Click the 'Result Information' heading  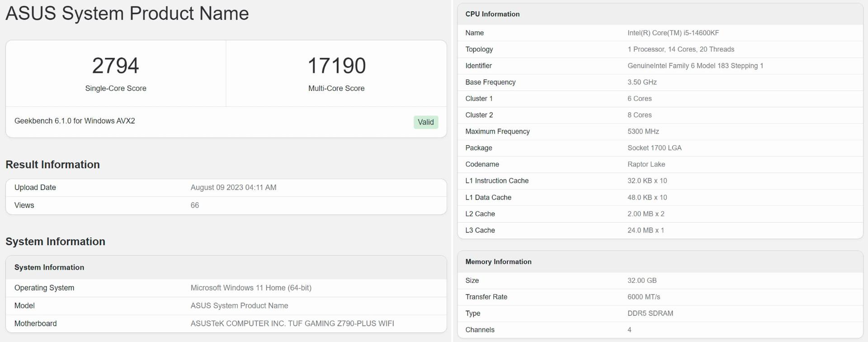coord(52,165)
